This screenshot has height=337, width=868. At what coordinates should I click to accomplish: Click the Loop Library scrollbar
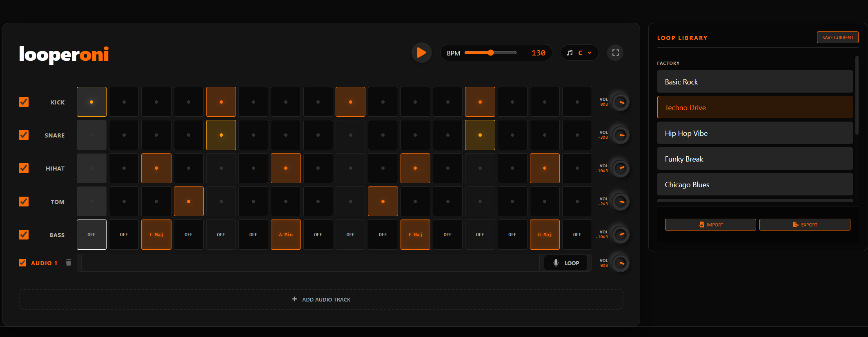[857, 95]
